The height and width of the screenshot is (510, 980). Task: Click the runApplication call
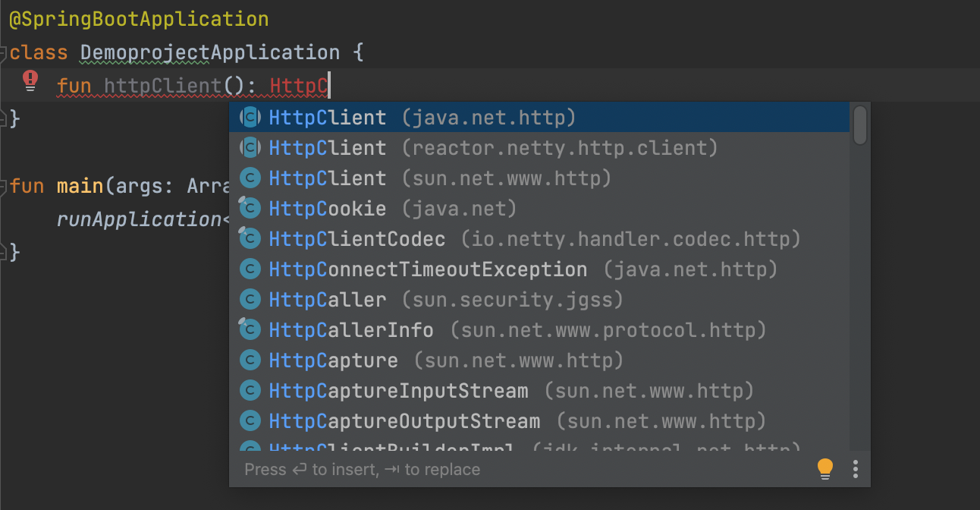click(x=138, y=219)
